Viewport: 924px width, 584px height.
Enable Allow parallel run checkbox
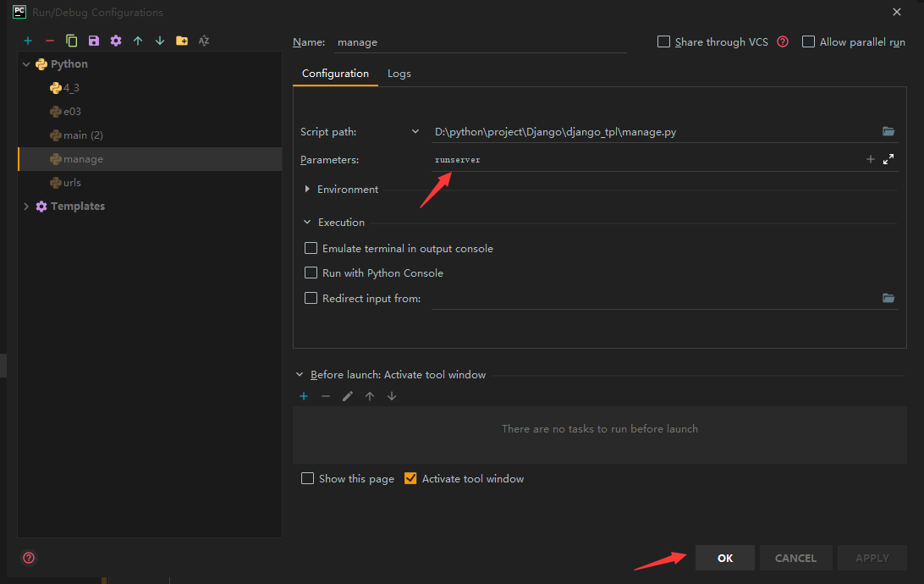tap(809, 41)
